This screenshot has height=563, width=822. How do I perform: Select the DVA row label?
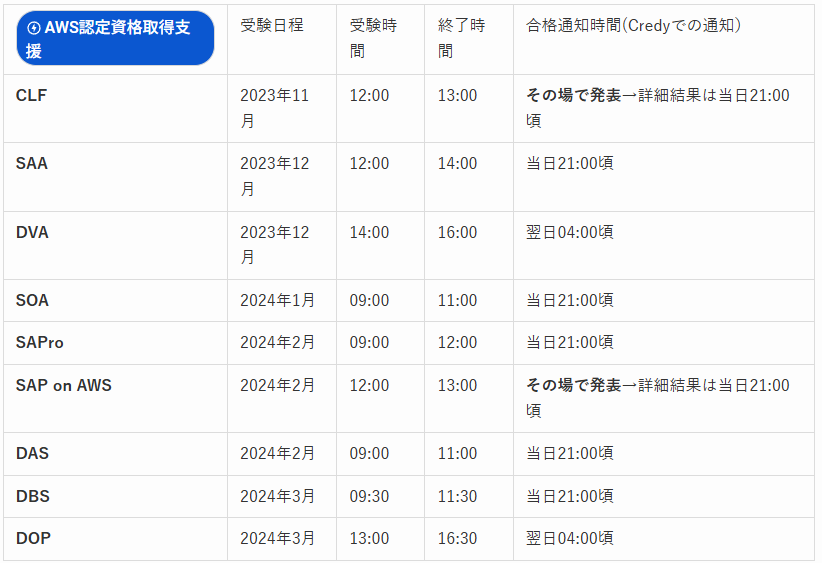point(32,232)
